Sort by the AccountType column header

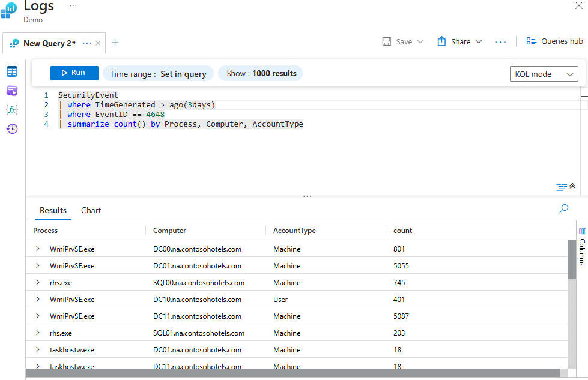[x=294, y=231]
